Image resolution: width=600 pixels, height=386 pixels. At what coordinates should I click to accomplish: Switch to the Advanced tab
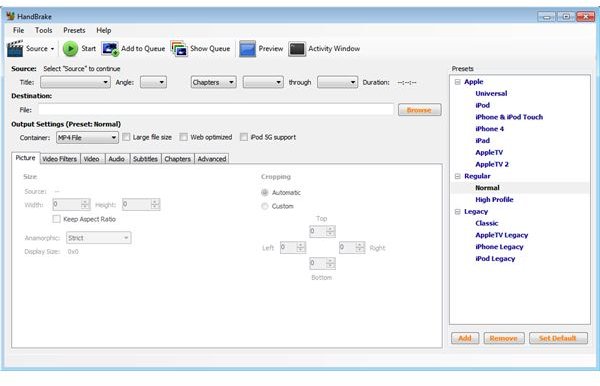point(212,159)
